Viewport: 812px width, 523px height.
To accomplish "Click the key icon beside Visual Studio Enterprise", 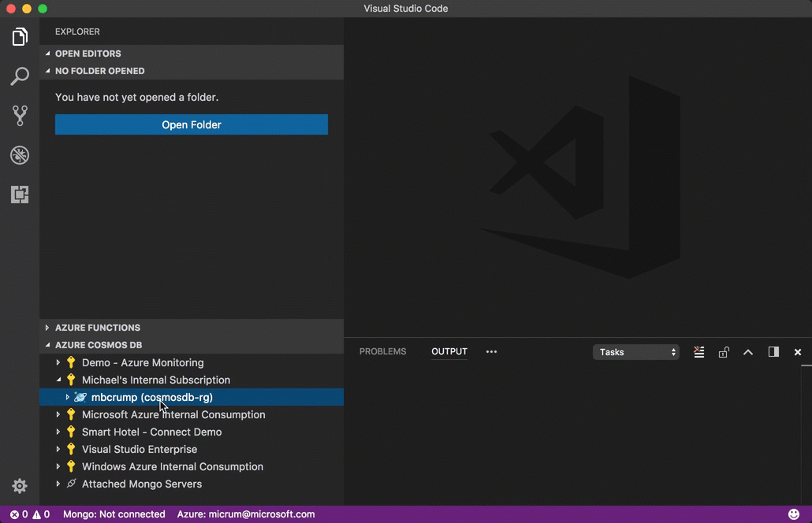I will click(71, 449).
